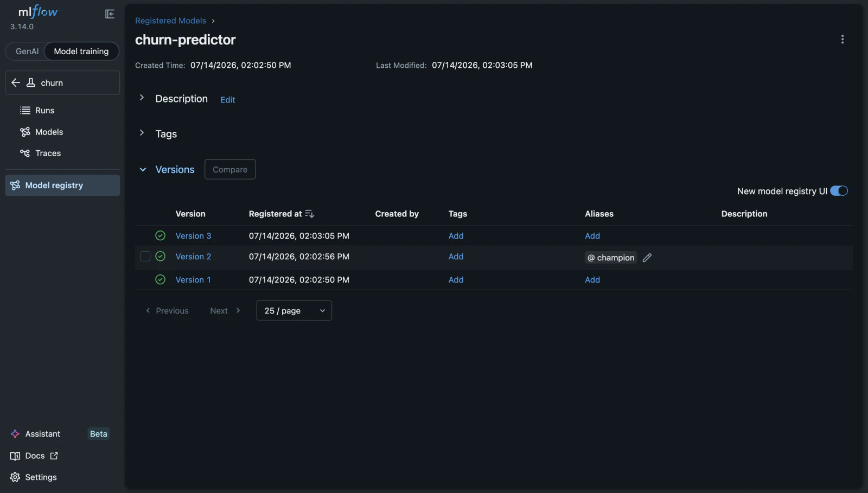This screenshot has width=868, height=493.
Task: Click the Beta badge beside Assistant
Action: point(98,434)
